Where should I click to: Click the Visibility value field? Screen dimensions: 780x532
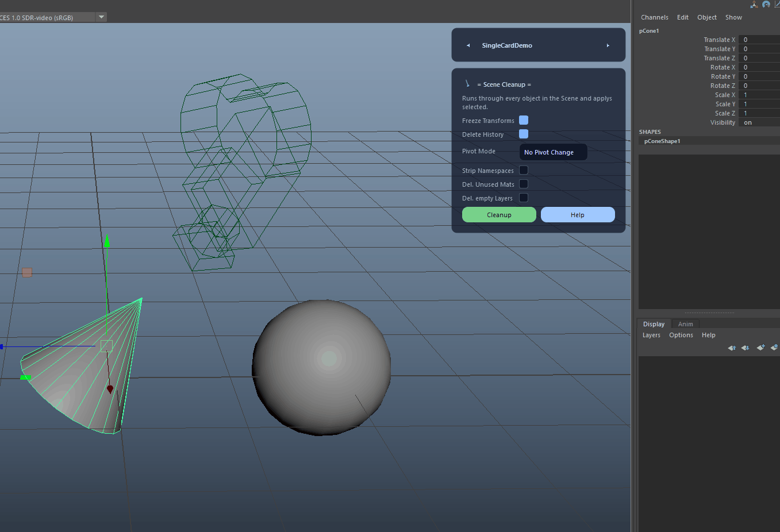click(759, 122)
